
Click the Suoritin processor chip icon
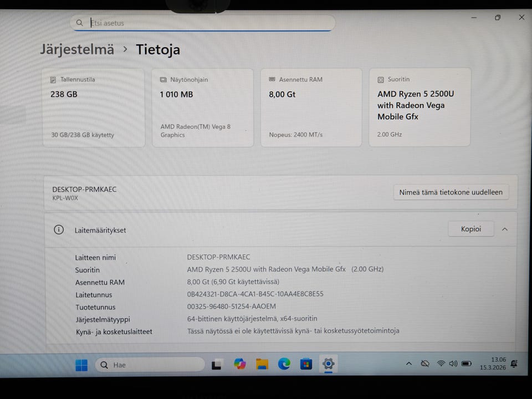point(381,80)
